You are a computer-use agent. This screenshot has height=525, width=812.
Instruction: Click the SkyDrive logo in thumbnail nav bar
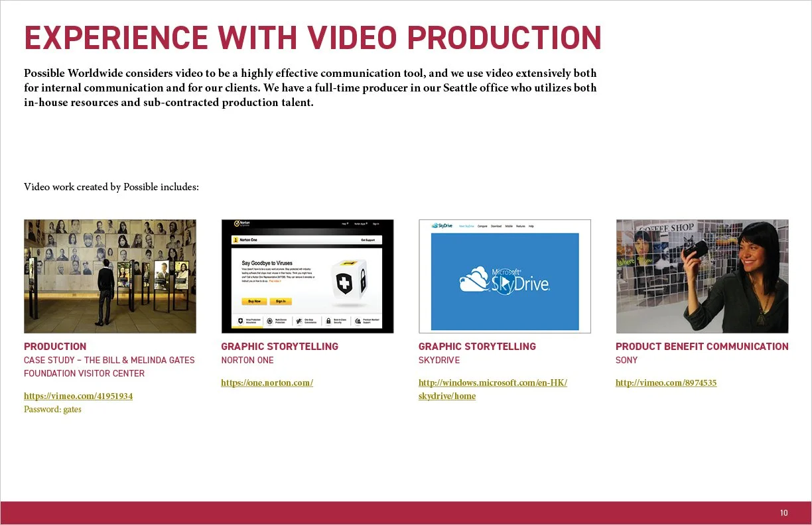[x=442, y=226]
